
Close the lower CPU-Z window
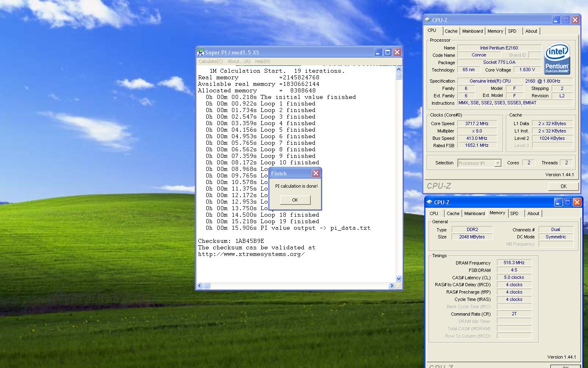(x=577, y=202)
